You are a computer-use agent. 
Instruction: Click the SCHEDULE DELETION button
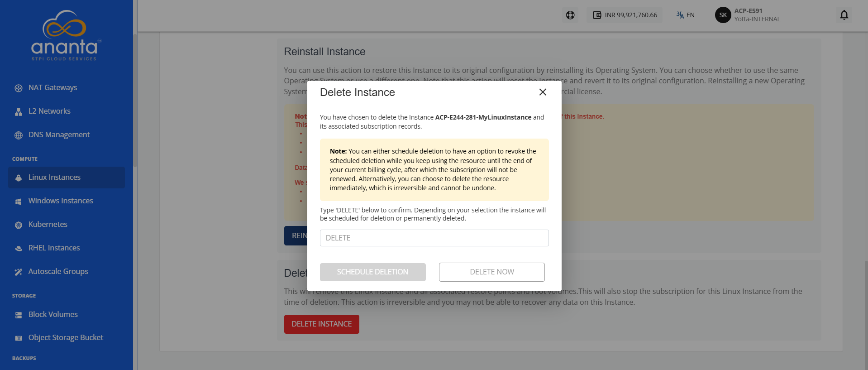373,272
